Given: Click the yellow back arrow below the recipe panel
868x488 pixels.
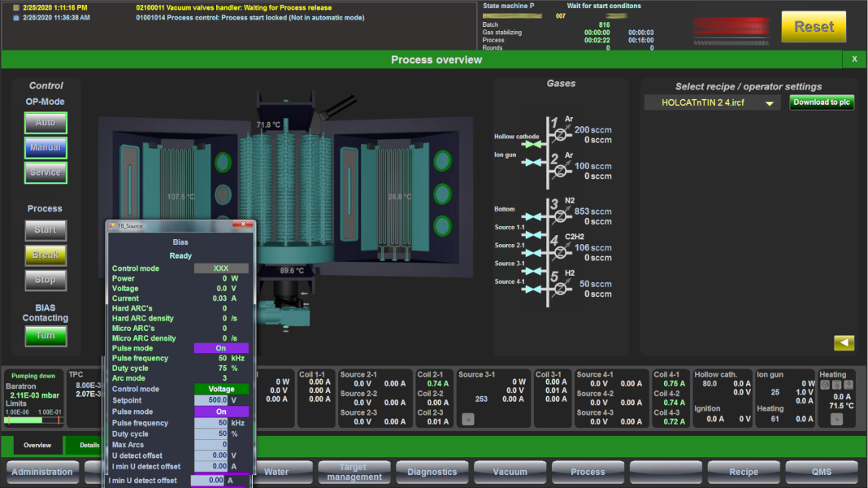Looking at the screenshot, I should (845, 342).
